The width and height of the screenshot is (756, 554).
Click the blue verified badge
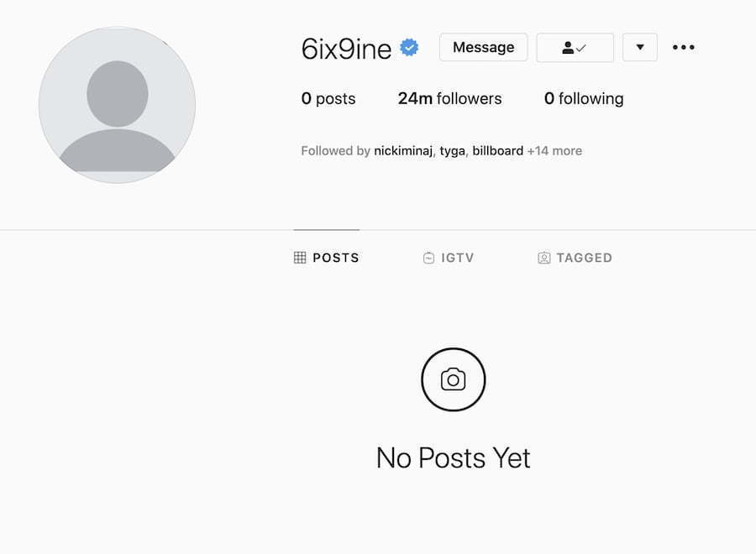(x=409, y=48)
